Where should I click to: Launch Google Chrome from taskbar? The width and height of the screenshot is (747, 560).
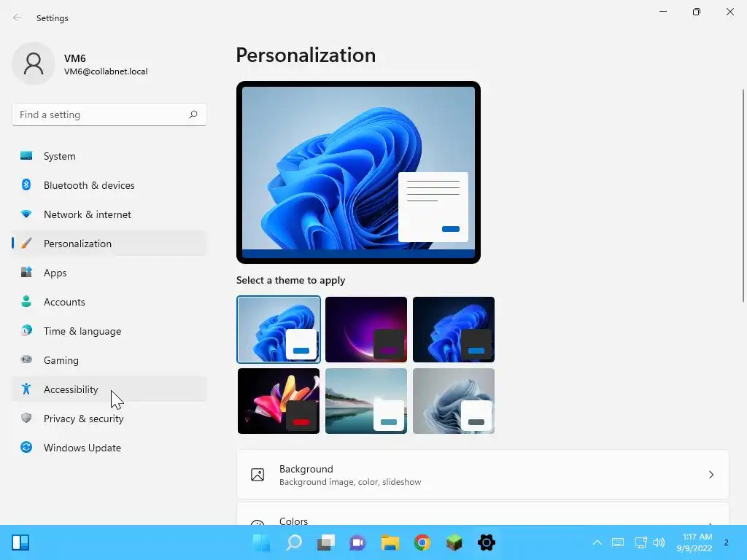[x=422, y=542]
